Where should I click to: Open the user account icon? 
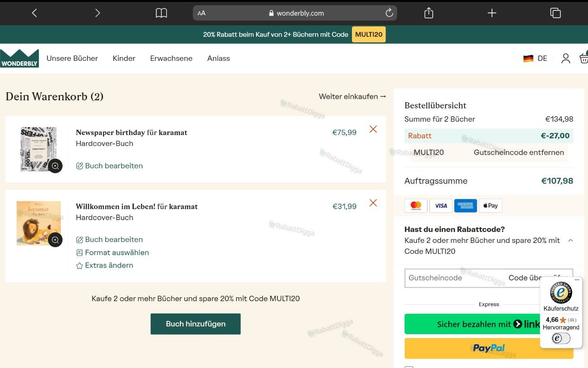(x=566, y=58)
